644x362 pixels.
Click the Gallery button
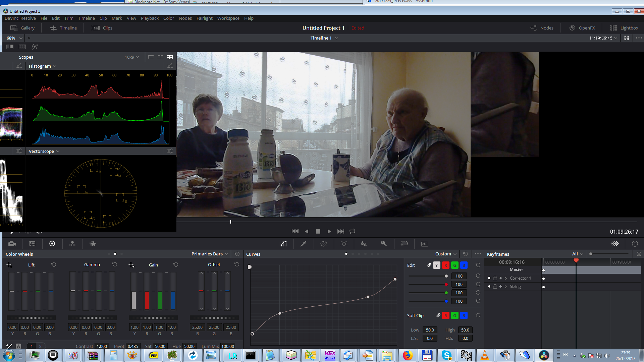(22, 28)
